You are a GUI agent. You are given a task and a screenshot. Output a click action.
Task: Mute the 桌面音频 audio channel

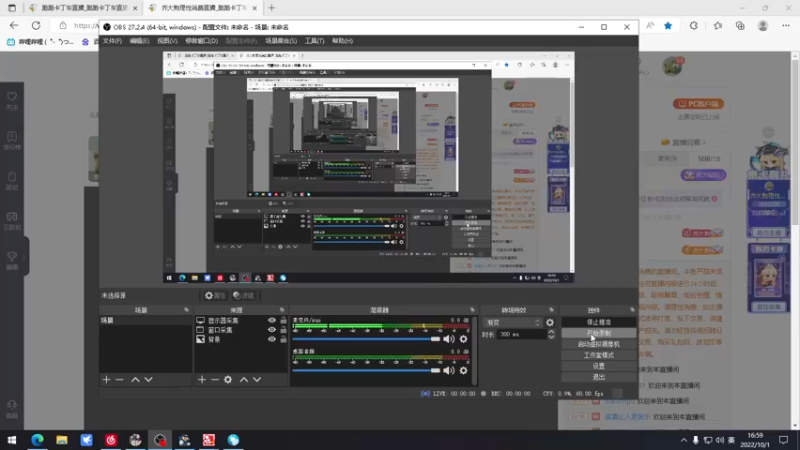(x=448, y=370)
